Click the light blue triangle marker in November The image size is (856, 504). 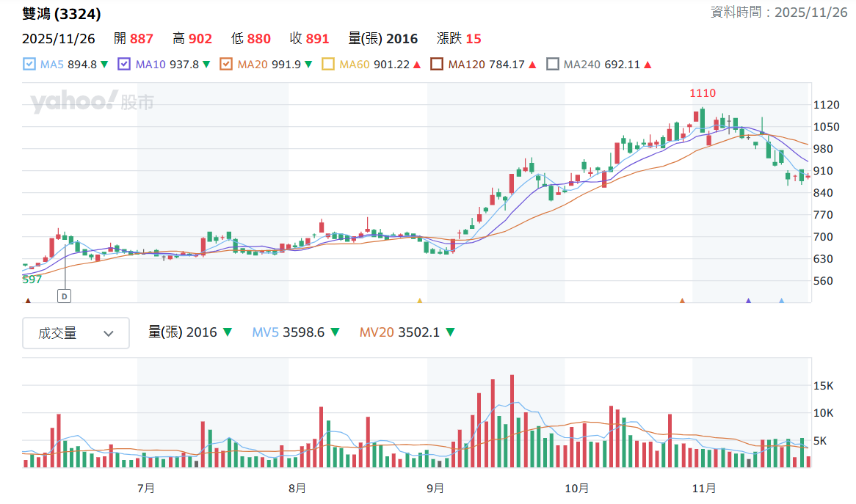coord(781,301)
